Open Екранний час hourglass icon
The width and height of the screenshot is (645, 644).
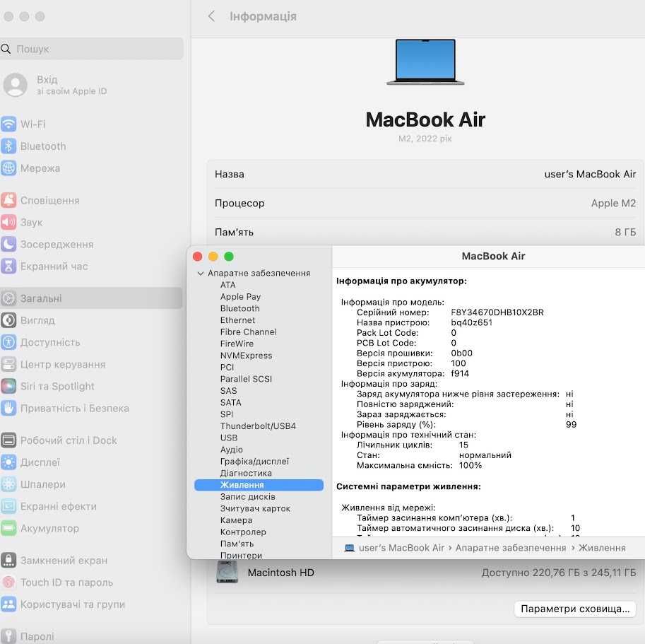[x=8, y=266]
